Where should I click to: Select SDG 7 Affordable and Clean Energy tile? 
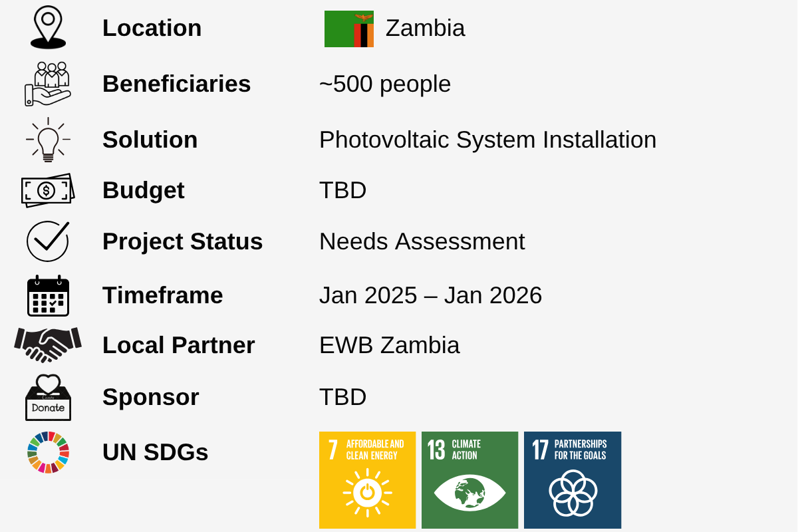pos(367,480)
